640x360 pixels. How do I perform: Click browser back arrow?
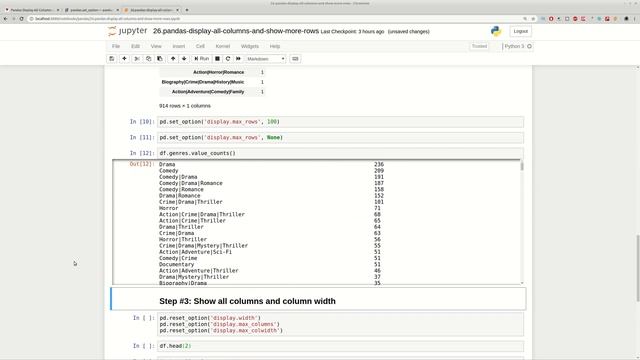(5, 19)
